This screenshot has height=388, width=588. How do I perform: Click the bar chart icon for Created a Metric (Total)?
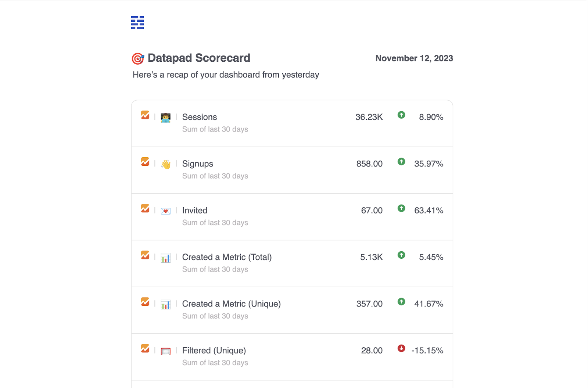coord(165,258)
